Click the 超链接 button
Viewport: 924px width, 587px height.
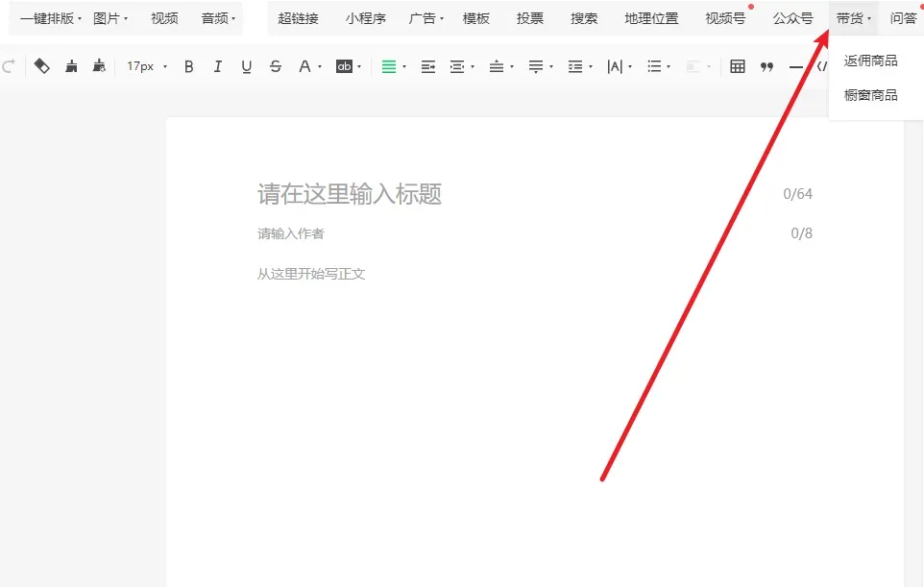click(x=298, y=19)
